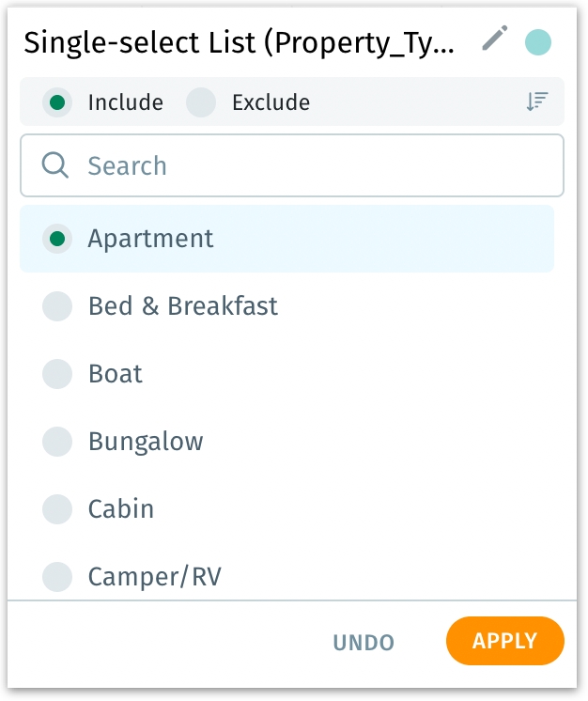Click the Bungalow label text
The image size is (588, 701).
point(146,442)
